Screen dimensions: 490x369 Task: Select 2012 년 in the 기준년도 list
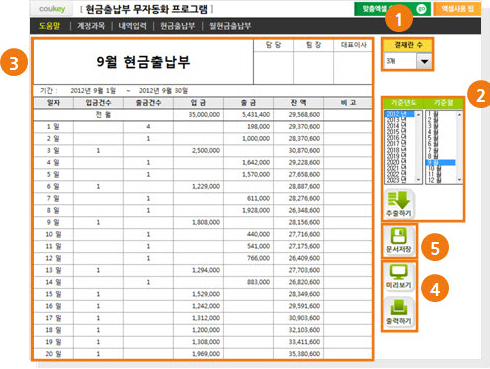click(400, 114)
